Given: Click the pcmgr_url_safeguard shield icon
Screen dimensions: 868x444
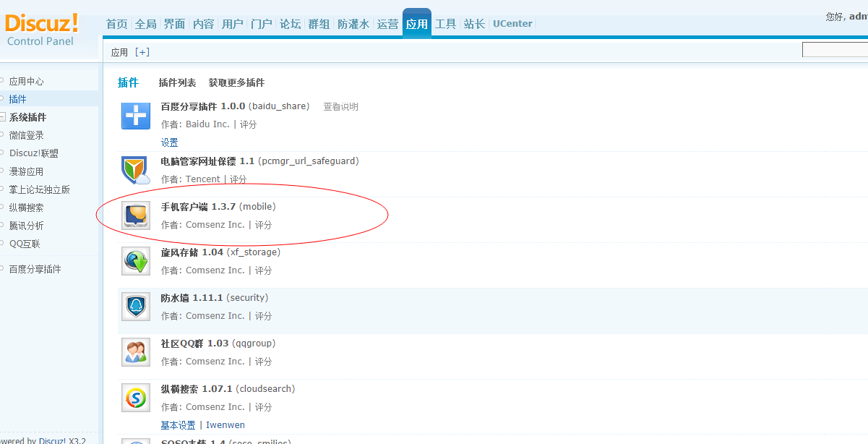Looking at the screenshot, I should 136,171.
